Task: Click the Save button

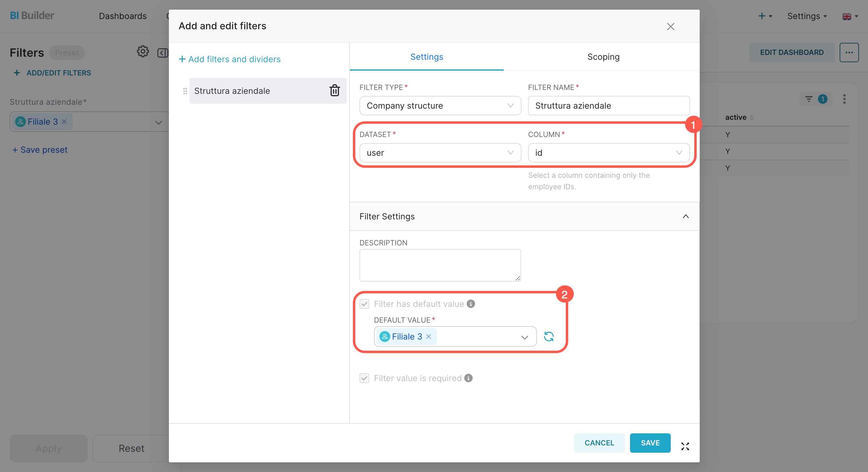Action: click(x=650, y=443)
